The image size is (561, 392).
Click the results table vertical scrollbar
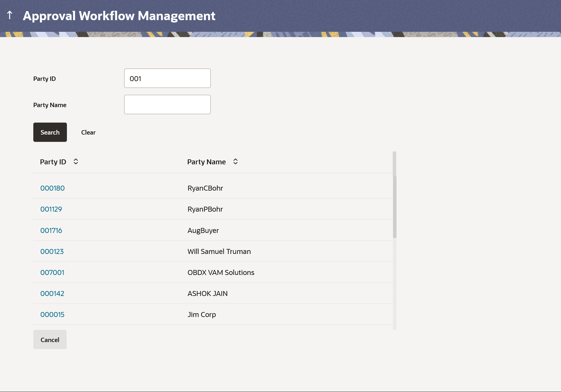pyautogui.click(x=394, y=207)
